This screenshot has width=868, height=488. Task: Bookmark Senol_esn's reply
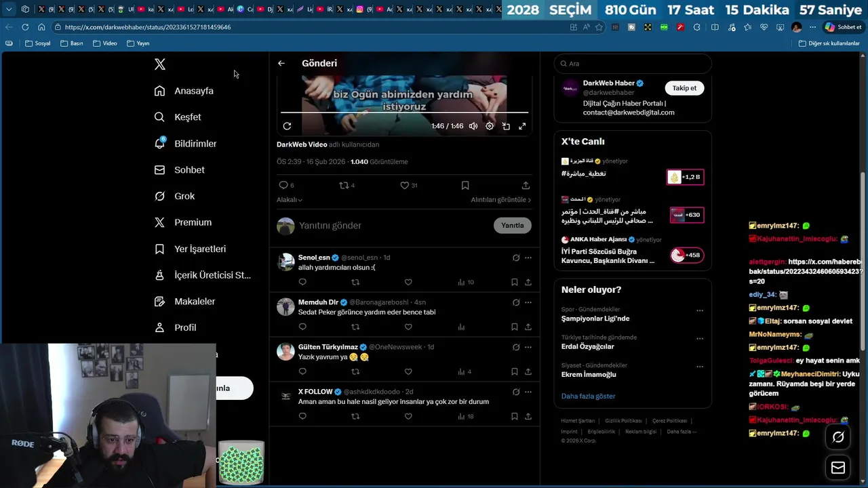[515, 282]
